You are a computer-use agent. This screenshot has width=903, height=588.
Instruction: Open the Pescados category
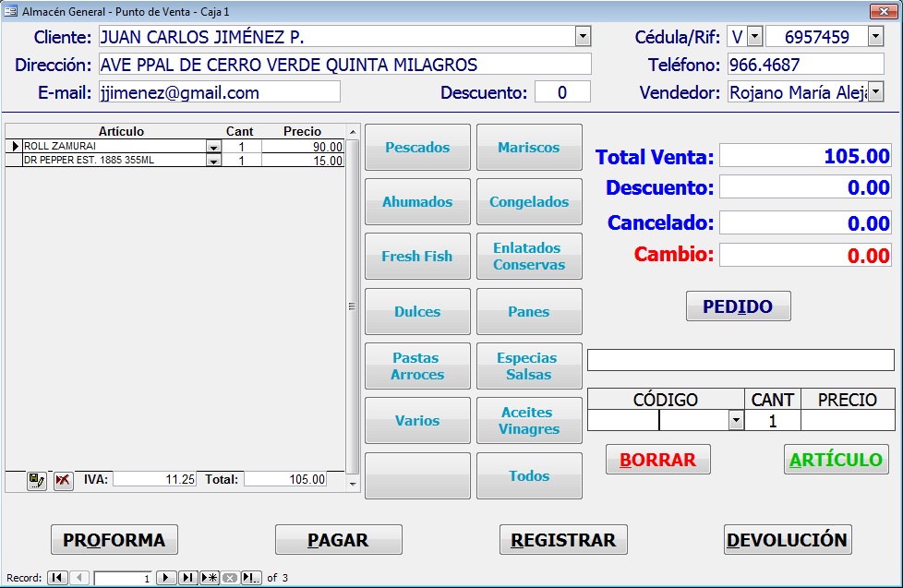click(x=417, y=148)
